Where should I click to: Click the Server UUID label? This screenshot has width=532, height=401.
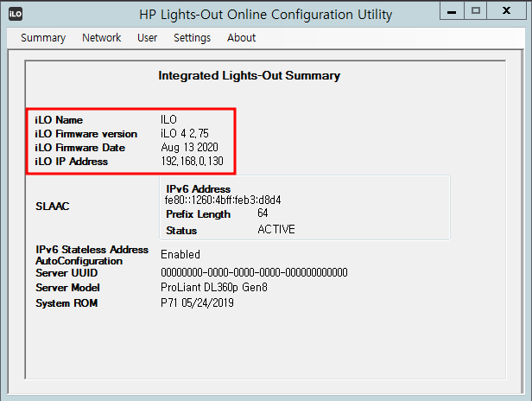point(66,273)
